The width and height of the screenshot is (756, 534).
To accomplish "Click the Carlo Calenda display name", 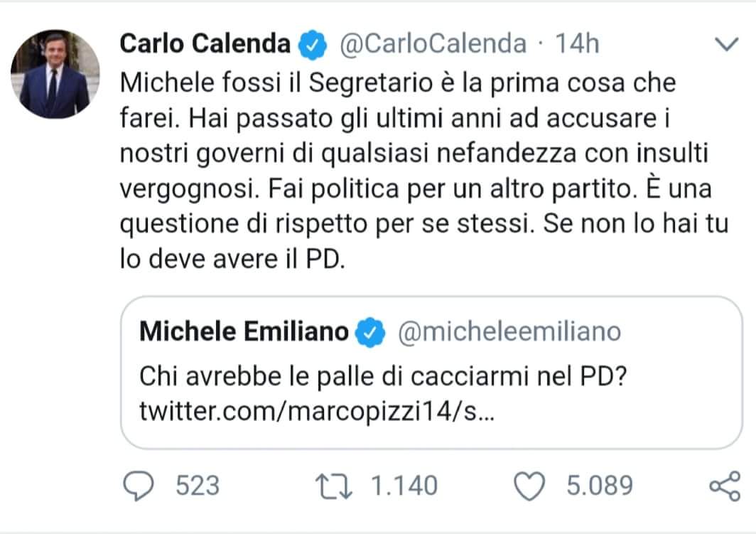I will [x=205, y=44].
